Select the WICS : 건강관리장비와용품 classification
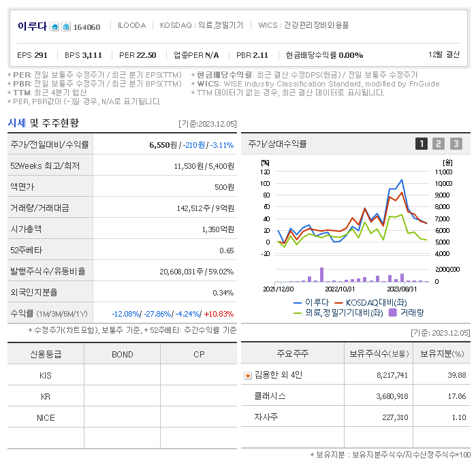The width and height of the screenshot is (476, 465). pyautogui.click(x=304, y=25)
